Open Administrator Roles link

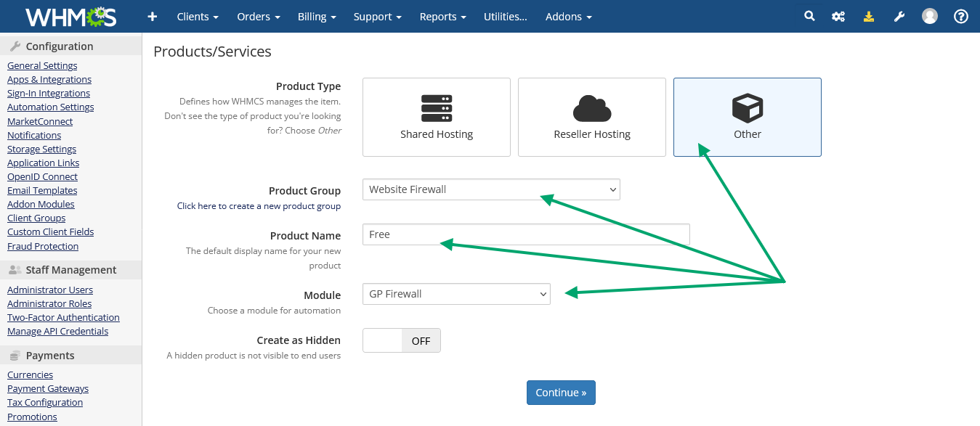[x=49, y=304]
